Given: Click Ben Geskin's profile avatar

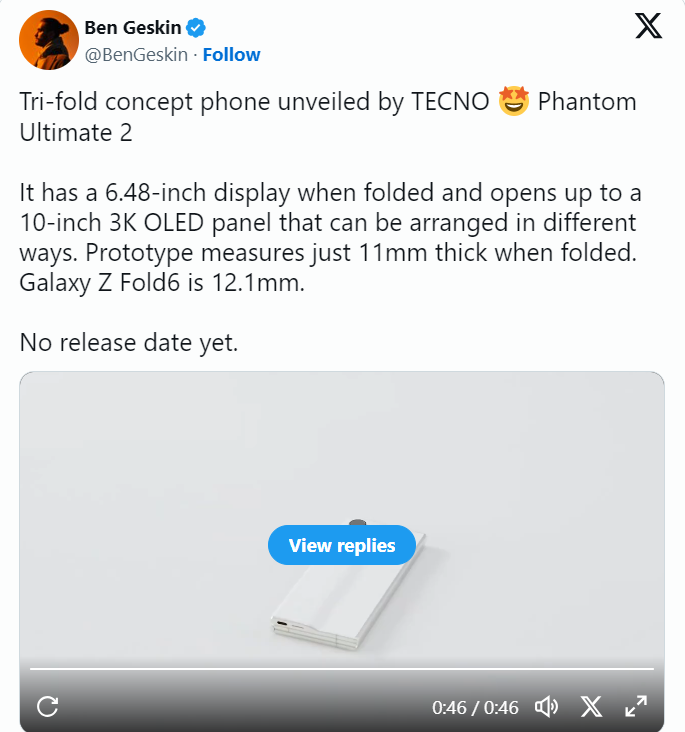Looking at the screenshot, I should tap(49, 40).
